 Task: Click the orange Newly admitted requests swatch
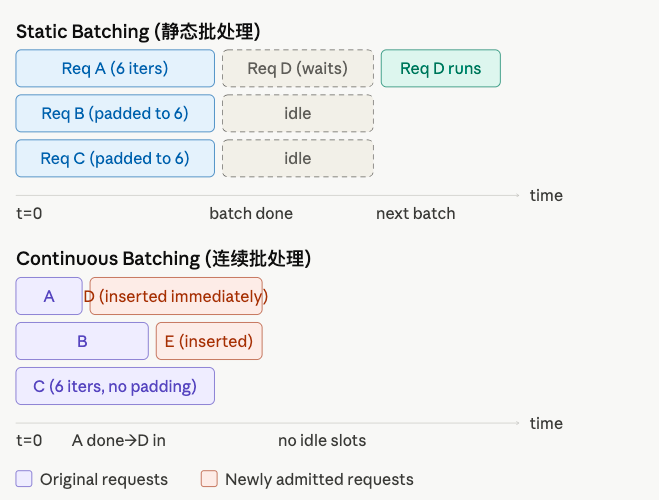click(x=209, y=479)
